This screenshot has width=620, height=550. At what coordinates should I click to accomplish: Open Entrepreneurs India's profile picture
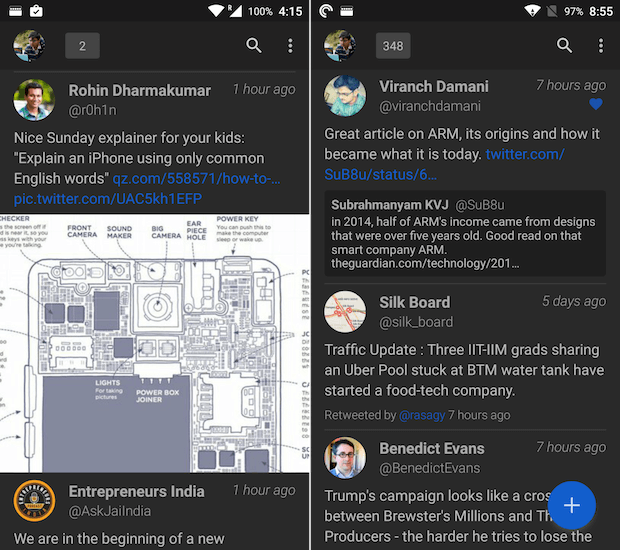(34, 501)
